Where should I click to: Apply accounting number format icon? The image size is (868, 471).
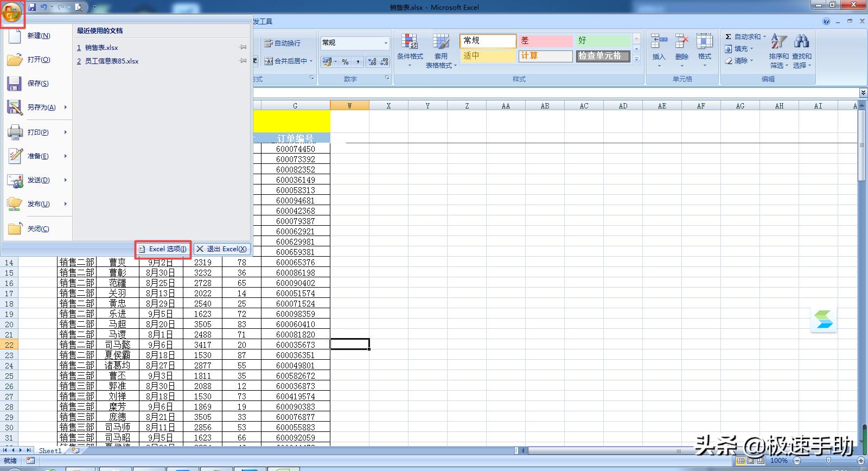(327, 62)
